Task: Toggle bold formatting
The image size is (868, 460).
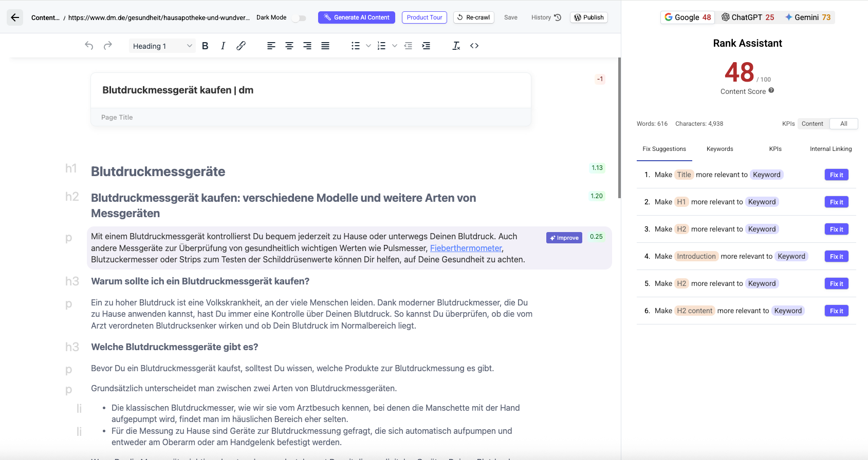Action: click(x=205, y=46)
